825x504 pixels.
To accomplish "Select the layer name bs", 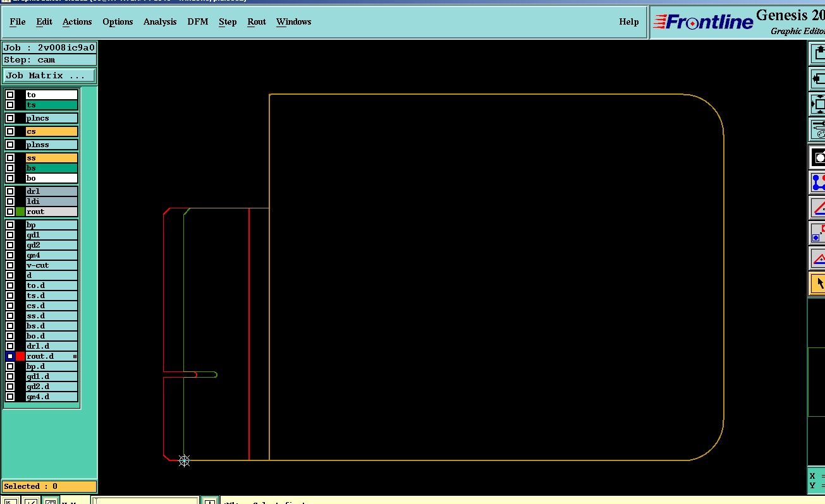I will (52, 168).
